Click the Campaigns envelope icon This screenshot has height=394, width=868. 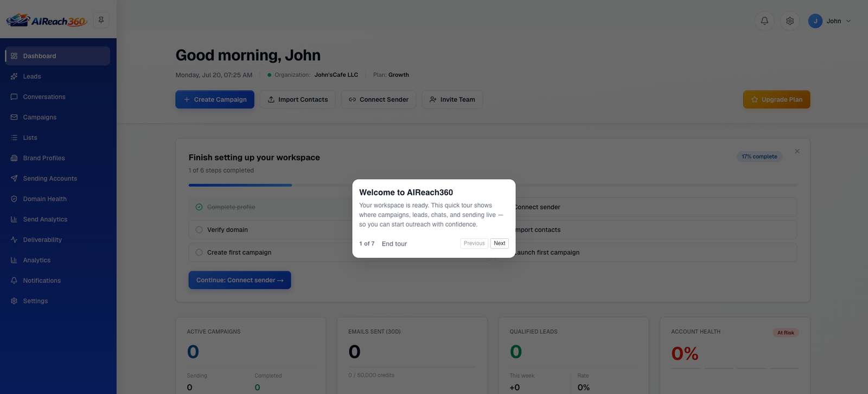(x=14, y=117)
